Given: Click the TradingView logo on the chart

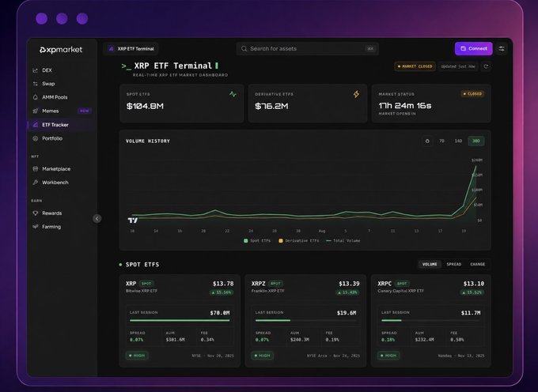Looking at the screenshot, I should (x=133, y=220).
